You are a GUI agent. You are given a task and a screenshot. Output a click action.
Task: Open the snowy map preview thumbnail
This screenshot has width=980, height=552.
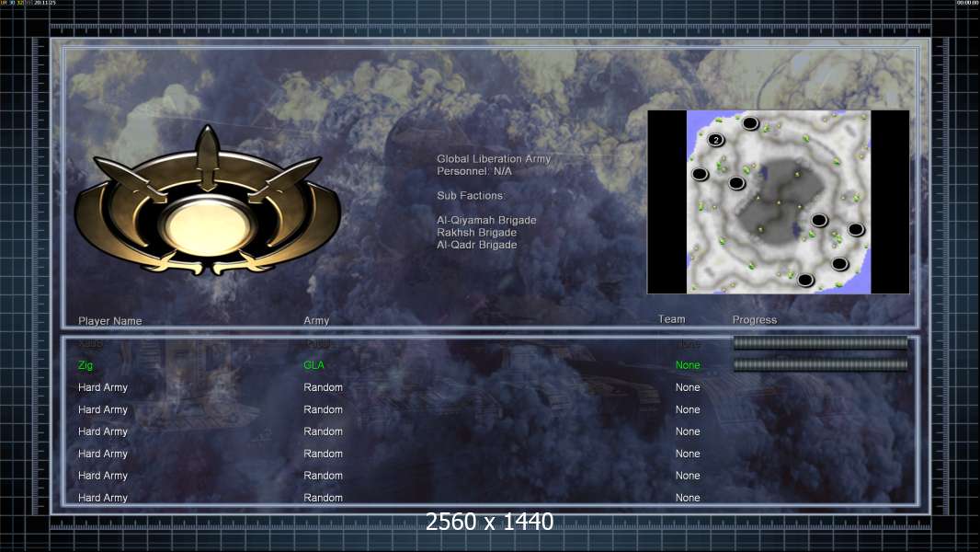pyautogui.click(x=778, y=201)
